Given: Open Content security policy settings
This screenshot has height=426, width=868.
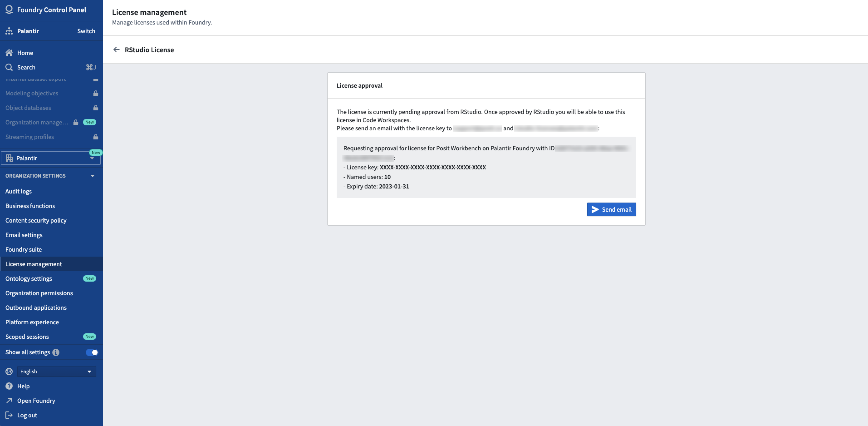Looking at the screenshot, I should pyautogui.click(x=51, y=220).
